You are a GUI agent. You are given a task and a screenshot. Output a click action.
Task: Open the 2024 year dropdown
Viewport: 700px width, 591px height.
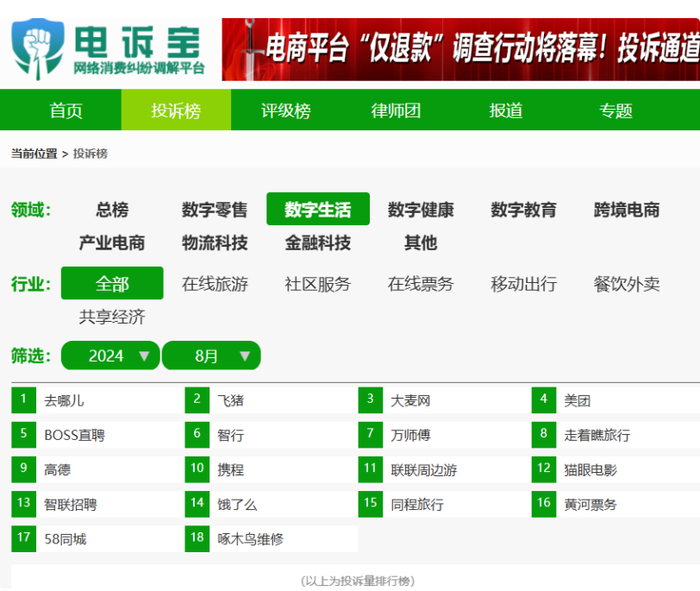[110, 355]
